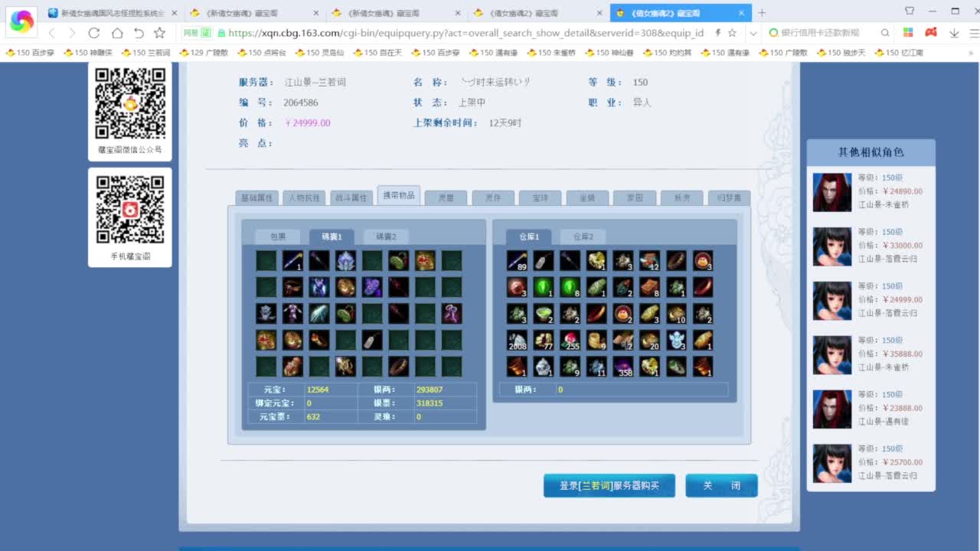Click the 关闭 button
980x551 pixels.
(721, 486)
